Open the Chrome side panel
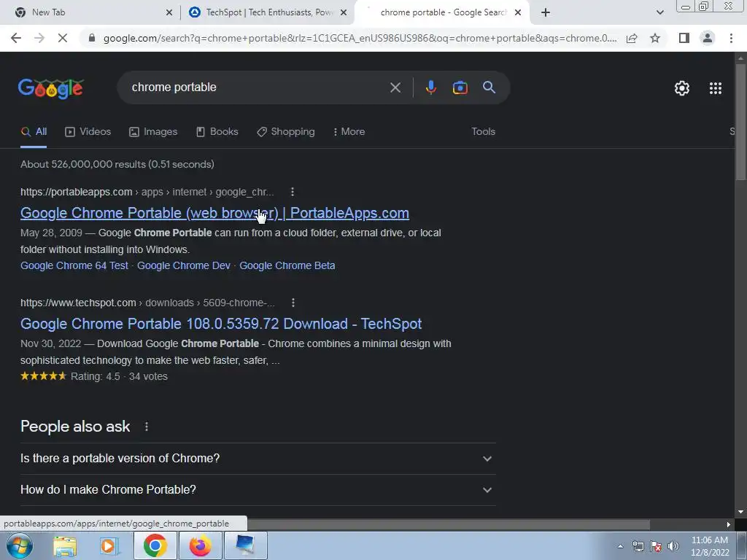This screenshot has height=560, width=747. pos(684,38)
